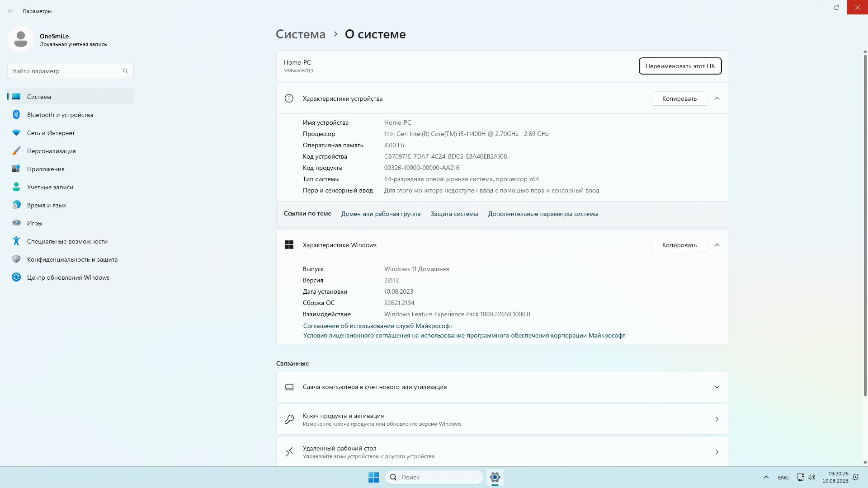Image resolution: width=868 pixels, height=488 pixels.
Task: Click Переименовать этот ПК button
Action: pos(680,66)
